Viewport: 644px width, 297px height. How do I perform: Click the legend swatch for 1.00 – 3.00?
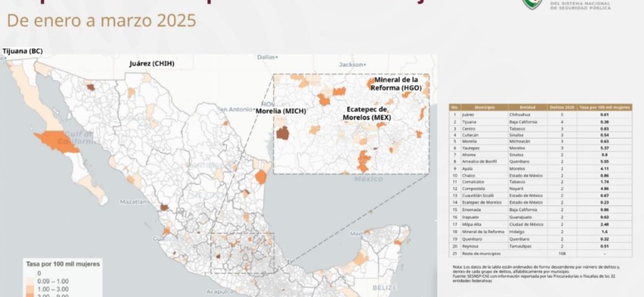pos(30,289)
